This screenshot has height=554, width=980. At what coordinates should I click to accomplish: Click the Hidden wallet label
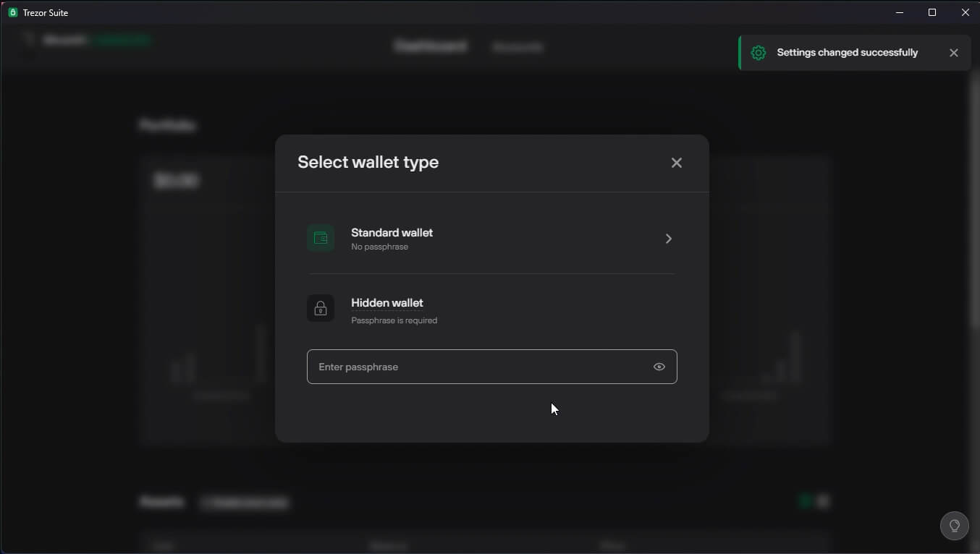pos(387,303)
